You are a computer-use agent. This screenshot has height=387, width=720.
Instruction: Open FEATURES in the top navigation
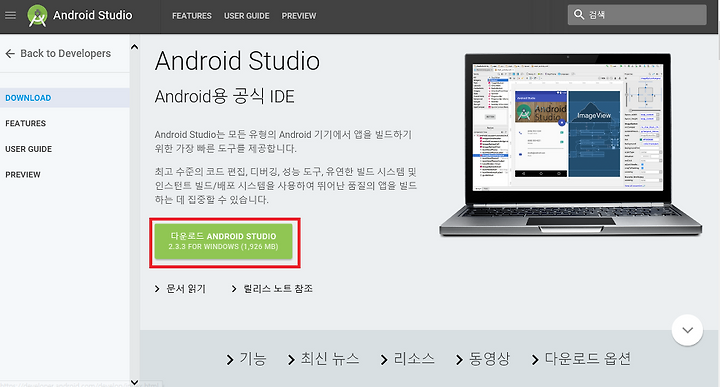[x=192, y=16]
